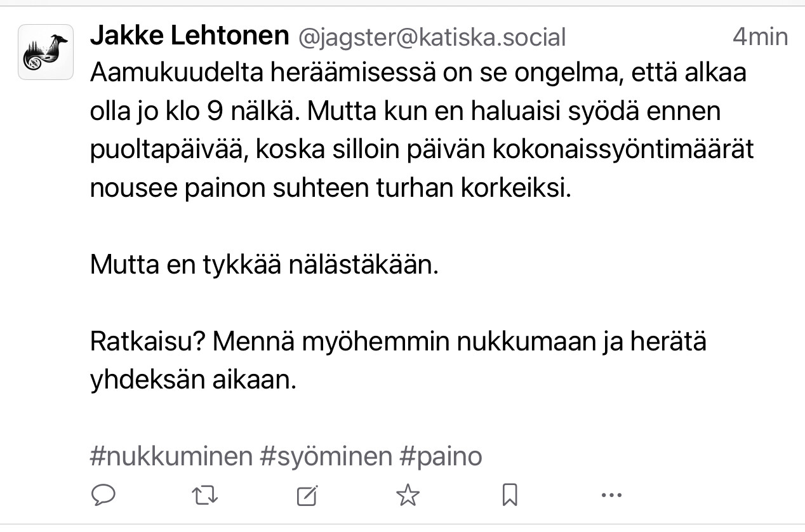
Task: Open the three-dot more options menu
Action: (x=611, y=495)
